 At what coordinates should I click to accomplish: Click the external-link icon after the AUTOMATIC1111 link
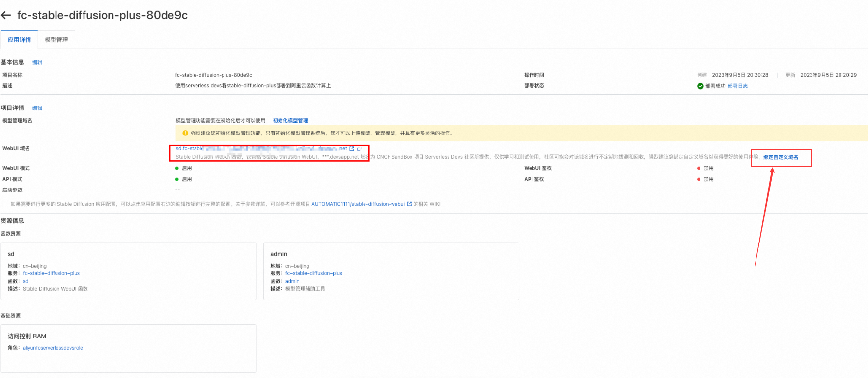pos(409,204)
